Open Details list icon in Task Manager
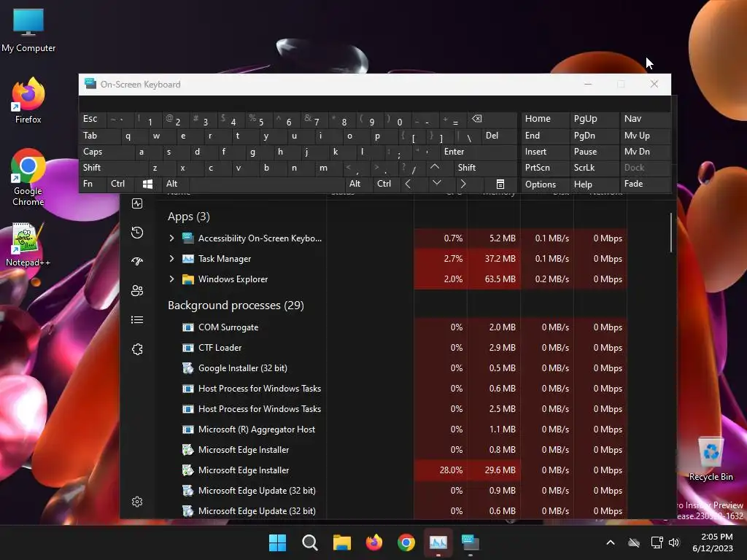This screenshot has width=747, height=560. coord(137,320)
